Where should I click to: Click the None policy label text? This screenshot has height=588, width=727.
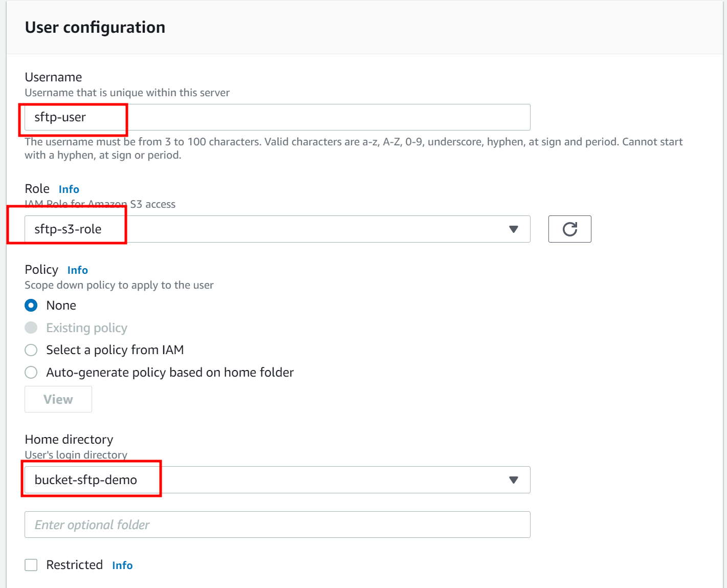click(x=61, y=306)
